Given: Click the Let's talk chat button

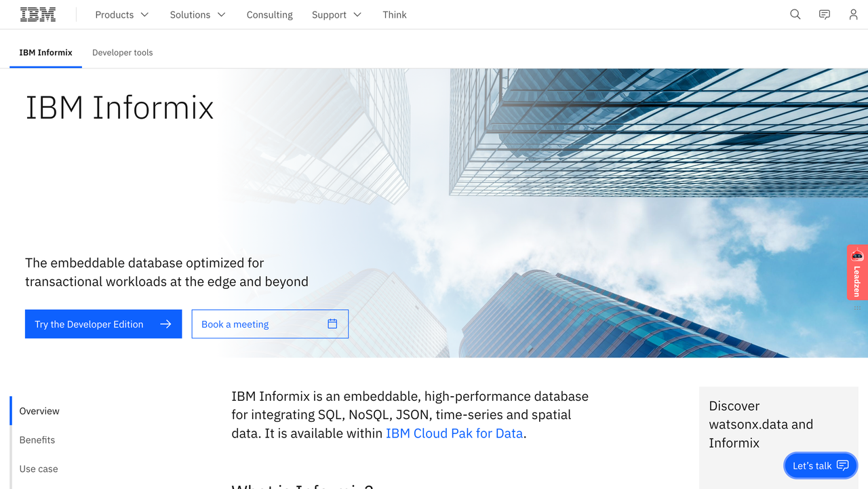Looking at the screenshot, I should 821,465.
